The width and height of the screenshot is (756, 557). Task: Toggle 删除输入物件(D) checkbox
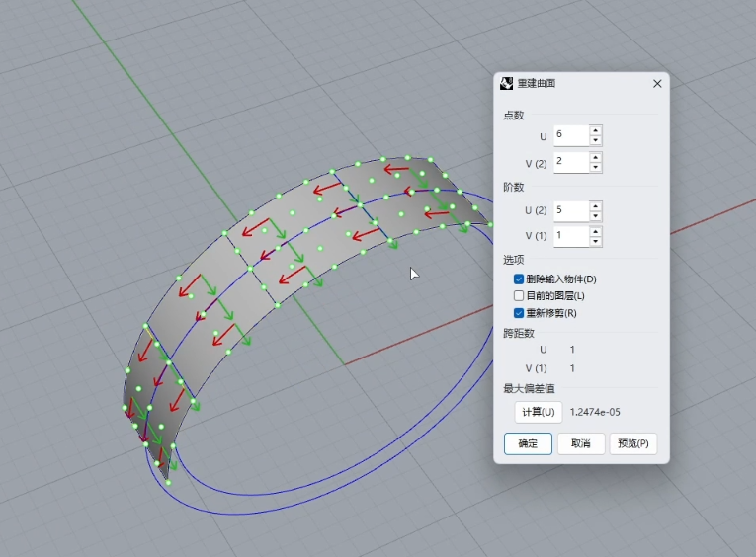coord(519,279)
